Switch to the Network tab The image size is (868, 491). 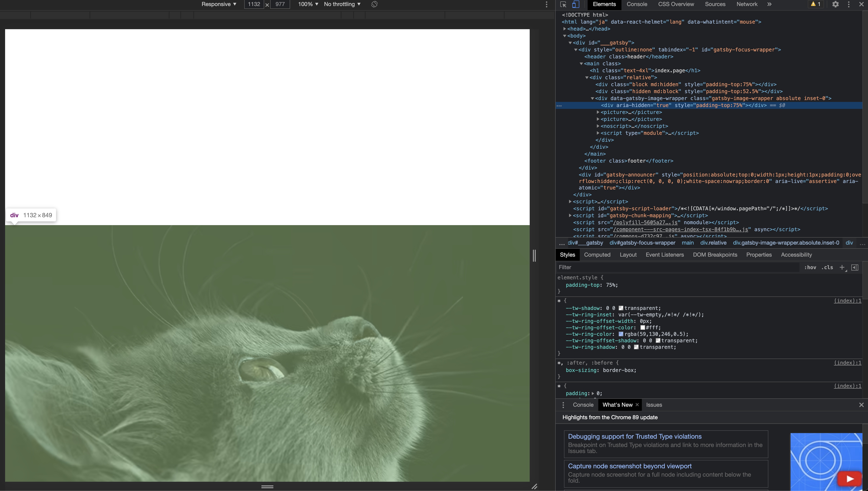tap(747, 4)
